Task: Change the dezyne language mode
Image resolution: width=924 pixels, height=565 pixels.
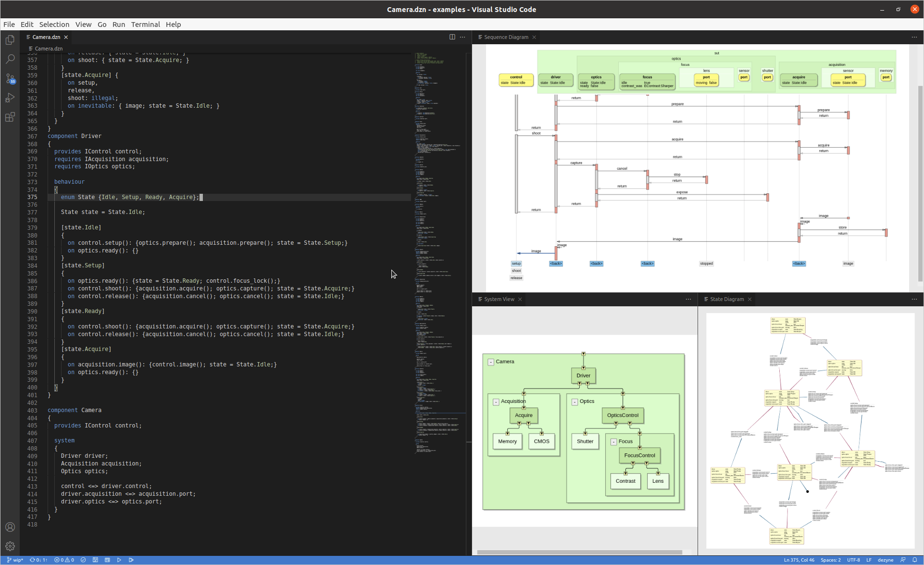Action: point(885,560)
